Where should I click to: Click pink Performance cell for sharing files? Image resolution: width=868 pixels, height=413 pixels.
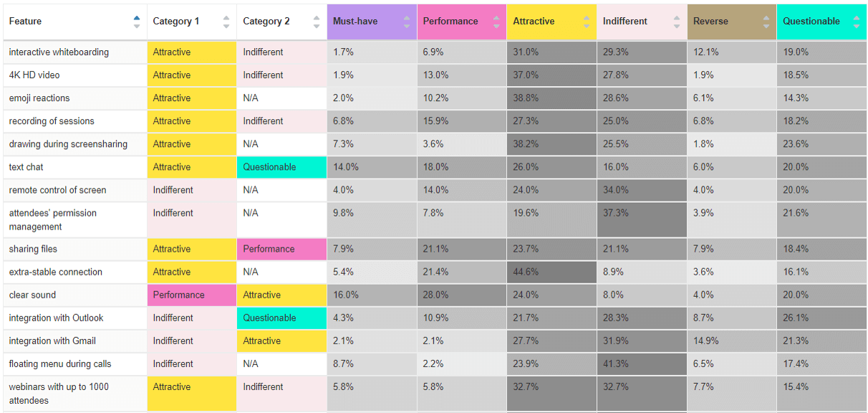pyautogui.click(x=269, y=250)
